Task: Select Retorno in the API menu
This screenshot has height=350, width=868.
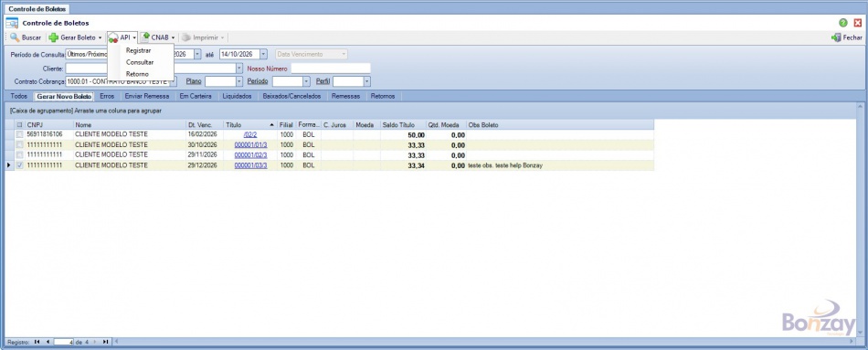Action: (137, 74)
